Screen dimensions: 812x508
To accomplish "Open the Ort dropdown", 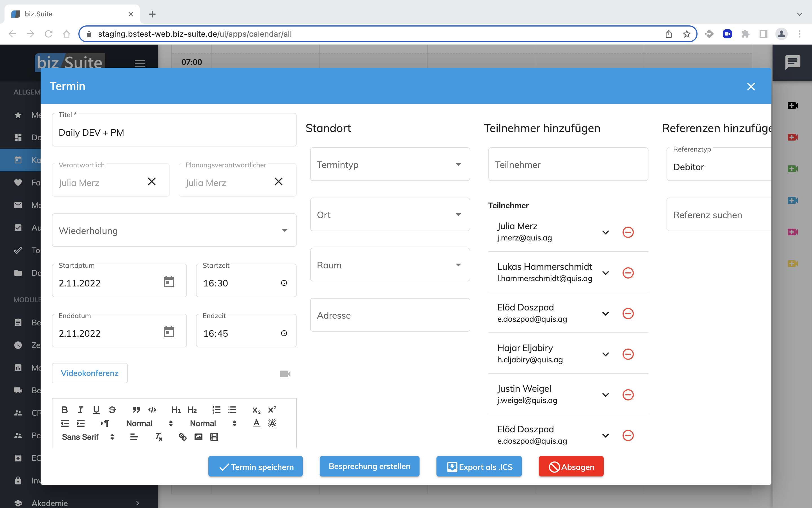I will point(390,214).
